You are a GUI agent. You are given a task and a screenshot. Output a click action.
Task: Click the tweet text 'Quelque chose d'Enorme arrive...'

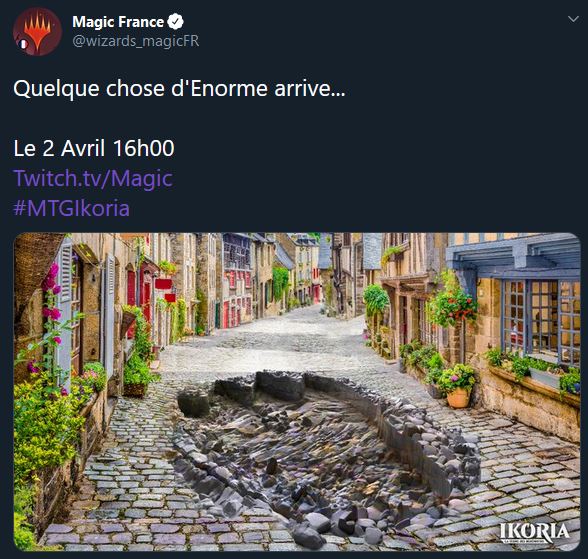(179, 89)
